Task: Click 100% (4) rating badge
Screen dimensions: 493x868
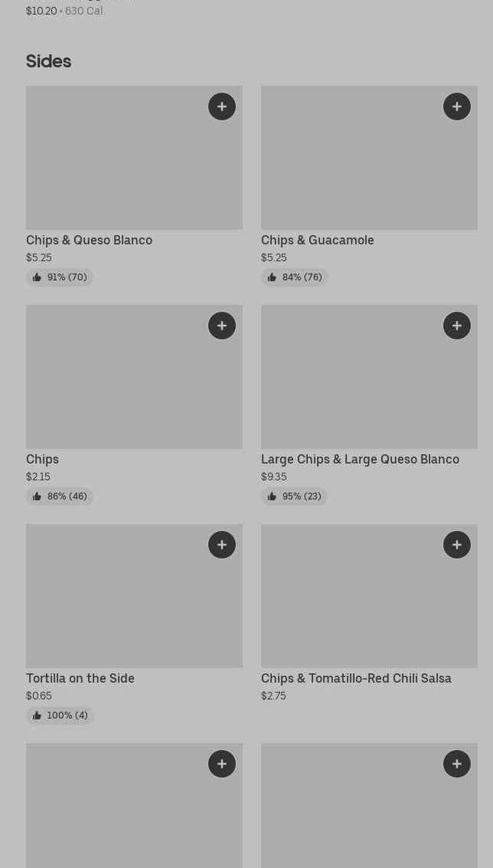Action: coord(60,716)
